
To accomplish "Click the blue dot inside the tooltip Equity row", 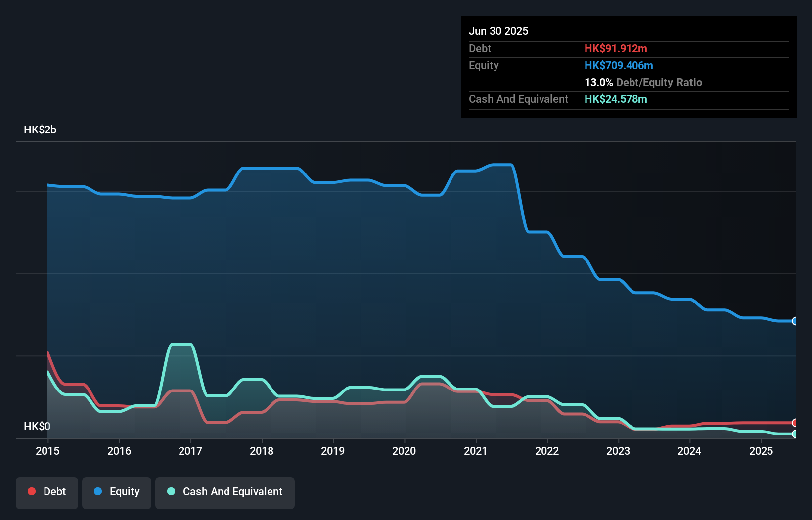I will (x=619, y=65).
